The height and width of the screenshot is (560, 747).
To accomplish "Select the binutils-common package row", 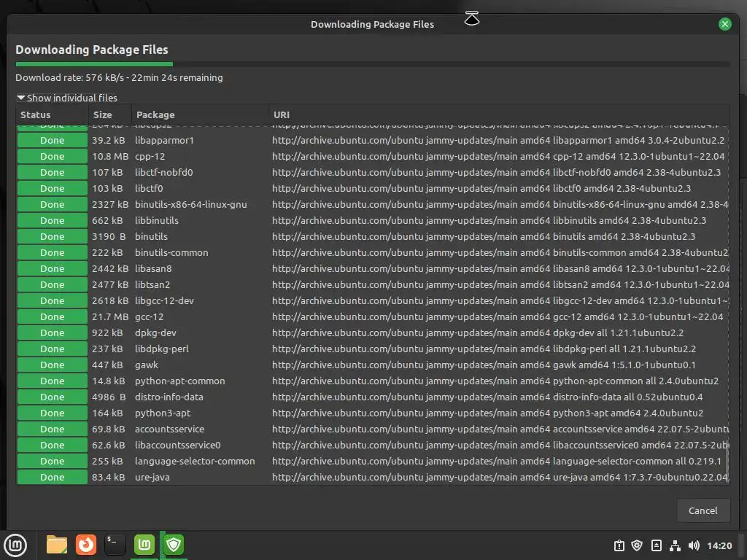I will click(x=373, y=252).
